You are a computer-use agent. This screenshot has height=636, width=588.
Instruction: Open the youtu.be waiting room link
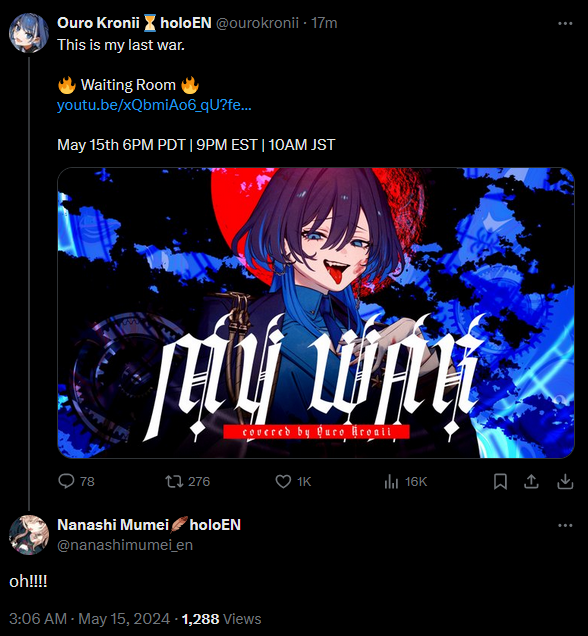click(x=154, y=105)
